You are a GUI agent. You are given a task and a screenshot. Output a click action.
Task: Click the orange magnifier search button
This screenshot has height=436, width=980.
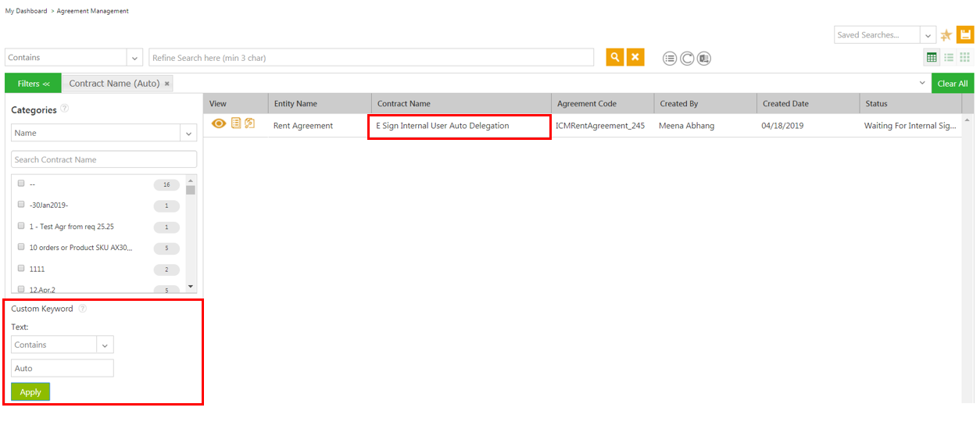tap(615, 57)
